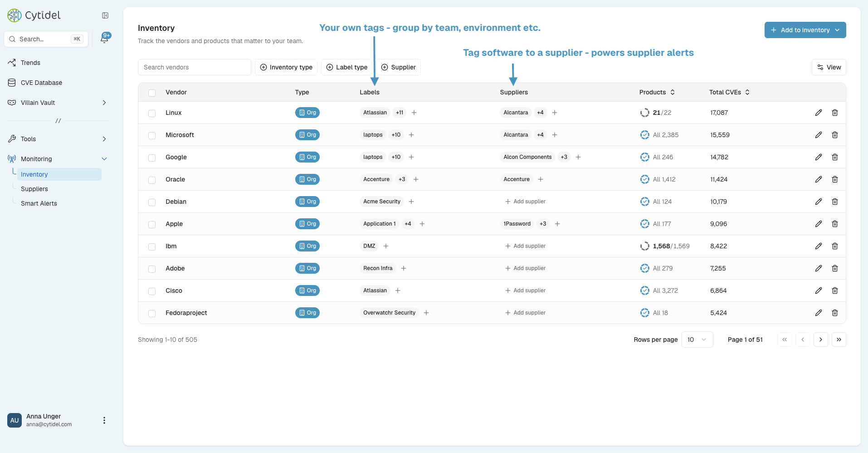
Task: Add label plus icon for Ibm
Action: 386,246
